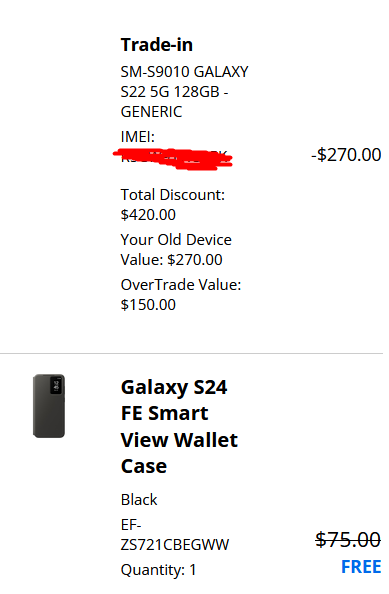Select the Galaxy S24 FE Smart View Wallet Case title
Screen dimensions: 389x594
(x=179, y=427)
